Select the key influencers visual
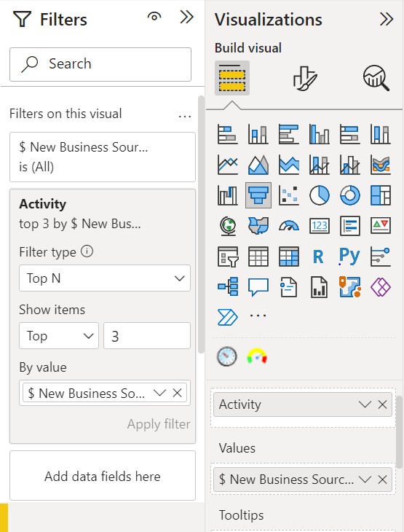 [x=381, y=257]
